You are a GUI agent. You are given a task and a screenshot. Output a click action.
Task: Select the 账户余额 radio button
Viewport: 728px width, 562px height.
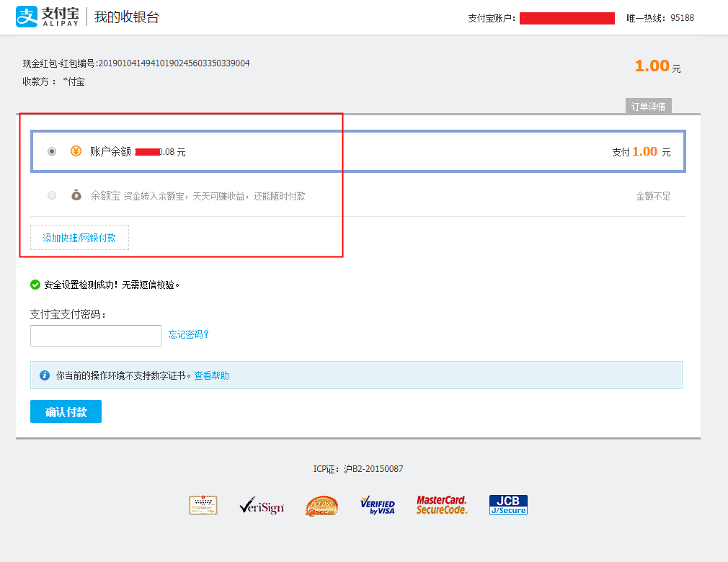[52, 151]
